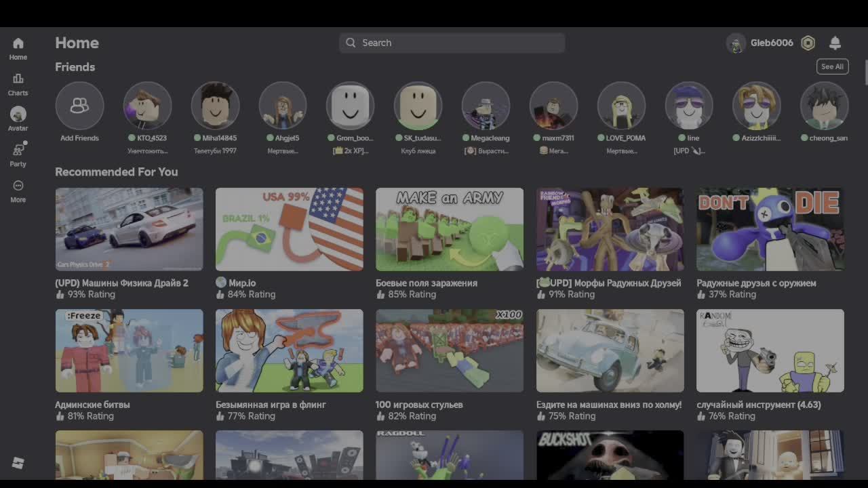Viewport: 868px width, 488px height.
Task: Open the notifications bell
Action: [835, 43]
